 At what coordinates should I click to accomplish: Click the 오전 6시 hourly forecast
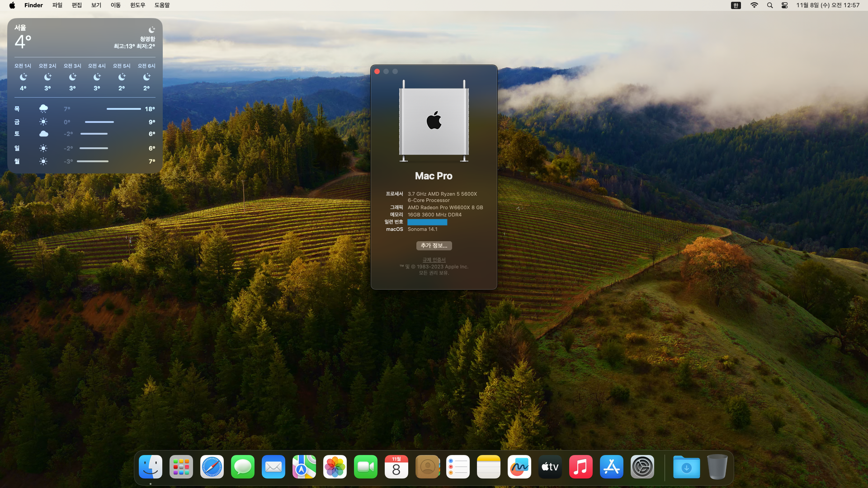pyautogui.click(x=146, y=77)
